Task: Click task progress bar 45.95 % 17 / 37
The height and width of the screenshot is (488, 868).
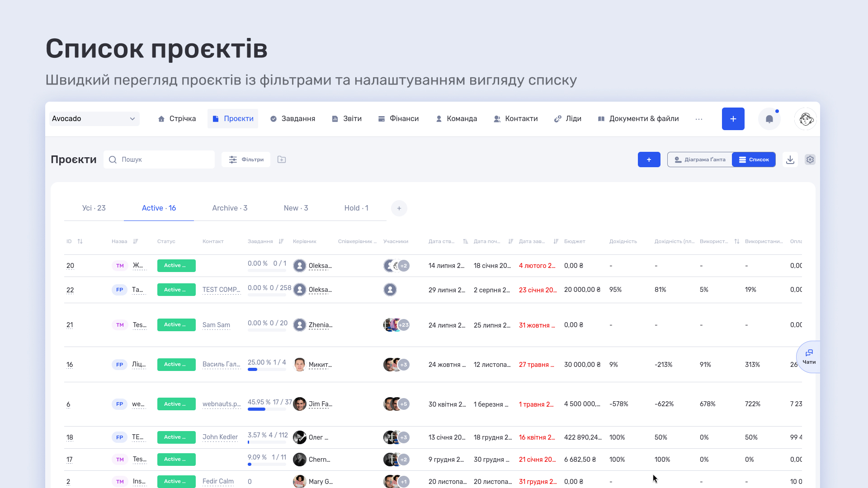Action: click(267, 409)
